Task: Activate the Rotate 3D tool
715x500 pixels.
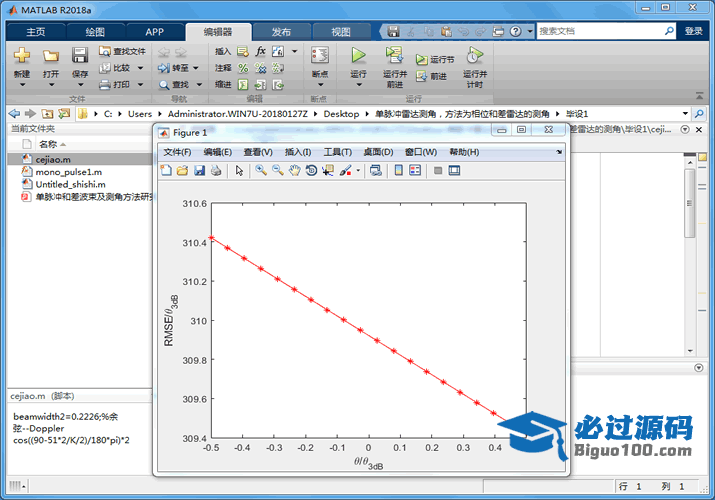Action: tap(311, 171)
